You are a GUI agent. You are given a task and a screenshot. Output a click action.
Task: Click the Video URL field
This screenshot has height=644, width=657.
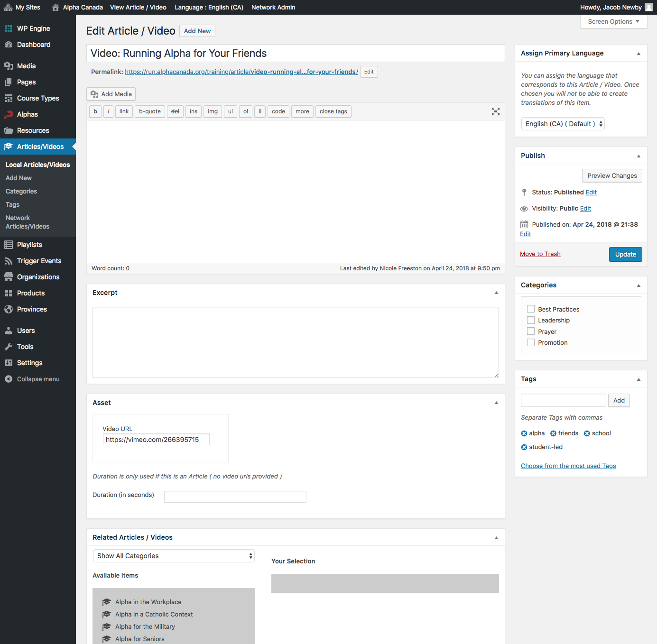(x=156, y=440)
